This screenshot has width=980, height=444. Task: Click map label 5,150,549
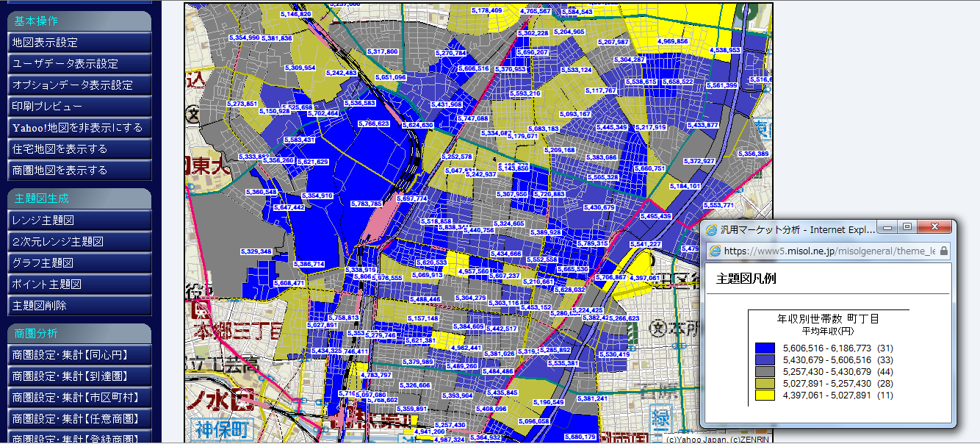pos(548,402)
